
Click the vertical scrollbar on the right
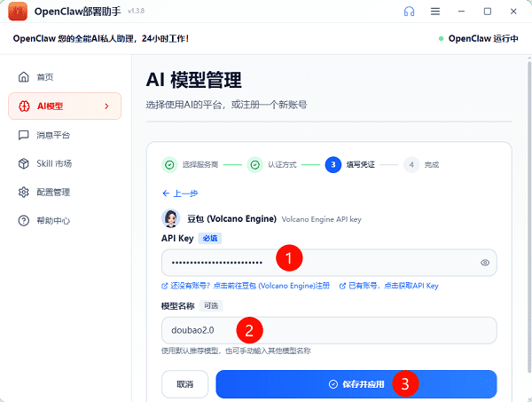click(x=529, y=217)
